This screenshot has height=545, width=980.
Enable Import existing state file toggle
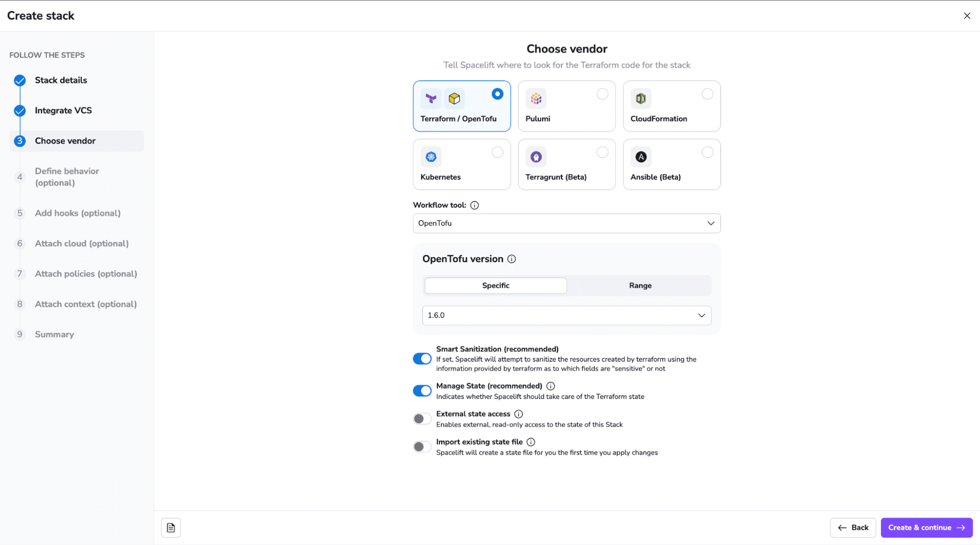point(422,446)
